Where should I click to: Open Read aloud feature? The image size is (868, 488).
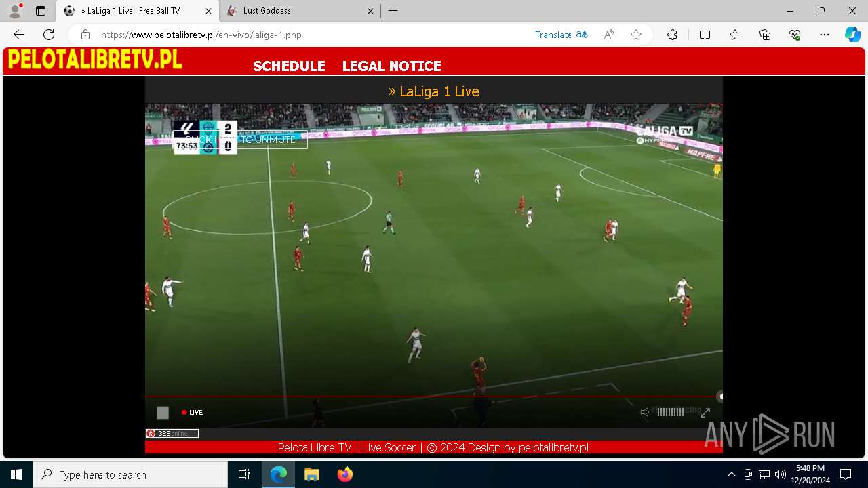pos(609,35)
